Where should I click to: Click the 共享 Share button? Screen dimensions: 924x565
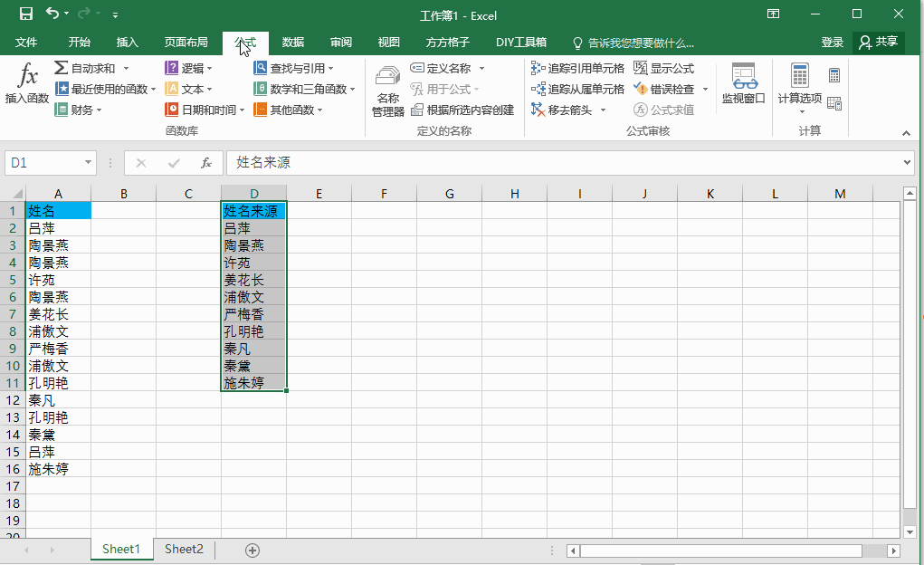878,43
